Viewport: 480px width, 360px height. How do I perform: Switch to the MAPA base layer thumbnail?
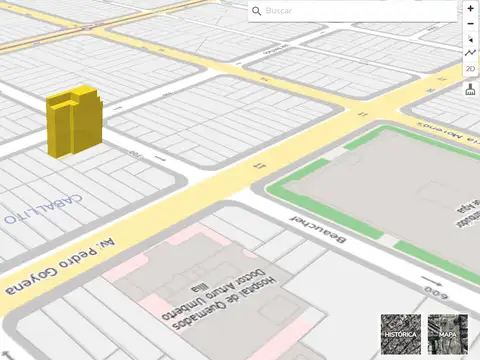(x=448, y=334)
